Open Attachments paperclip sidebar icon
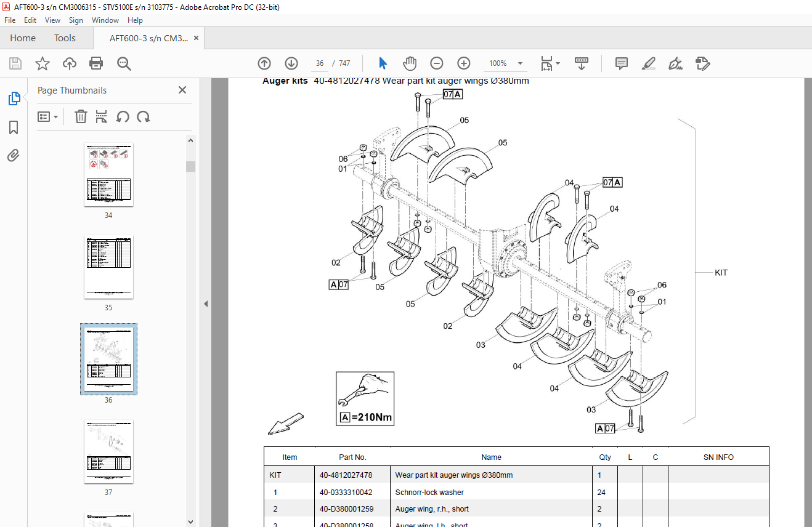 (14, 156)
